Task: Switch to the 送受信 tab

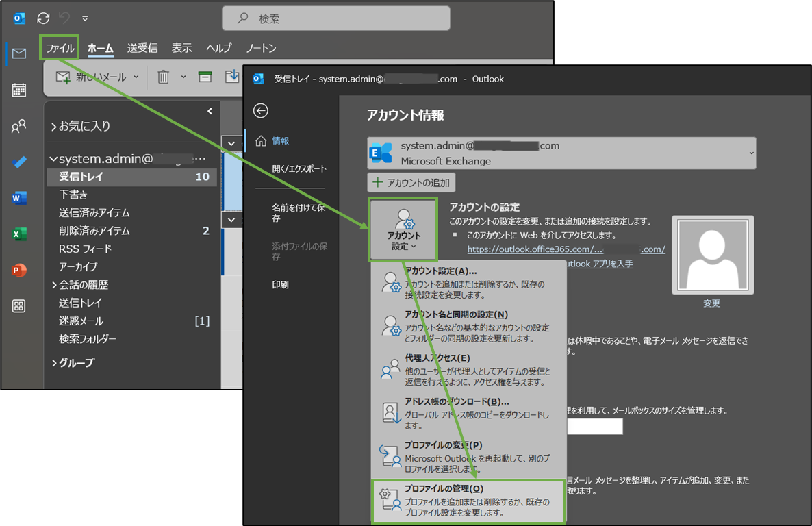Action: 142,48
